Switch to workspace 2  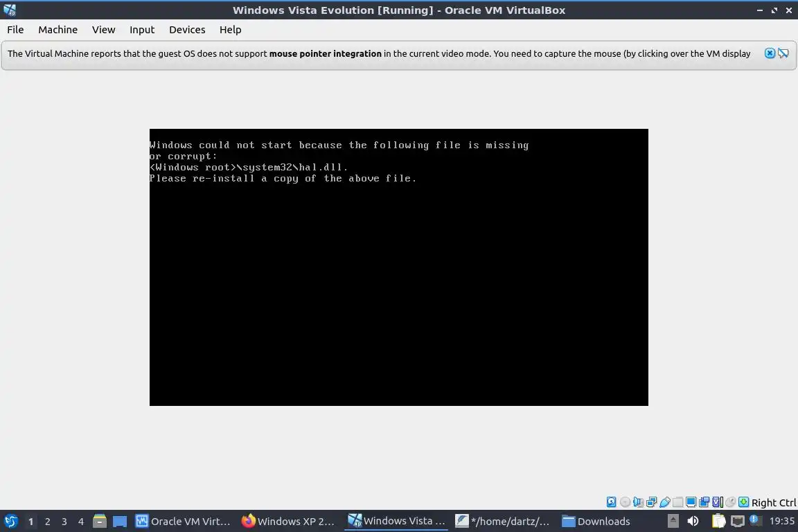47,522
